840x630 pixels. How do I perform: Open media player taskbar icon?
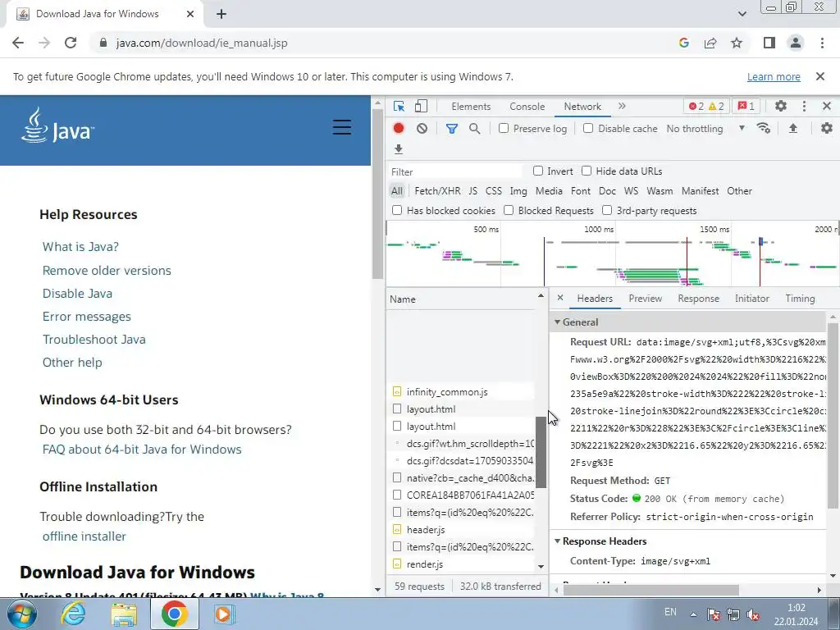(224, 614)
